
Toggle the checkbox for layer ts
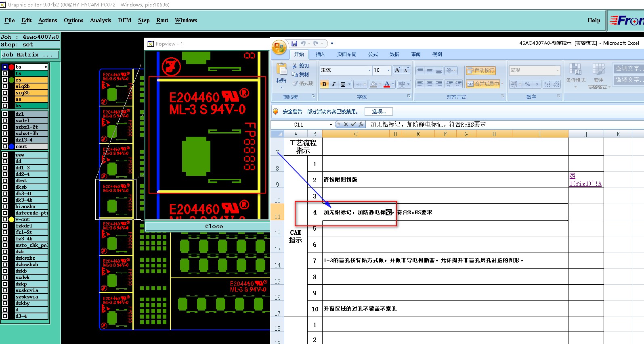5,73
